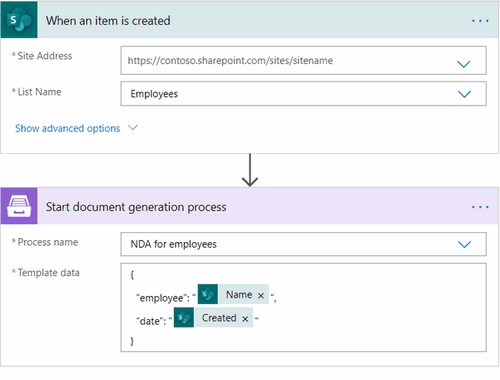Click the 'Start document generation process' title
The height and width of the screenshot is (380, 500).
click(x=136, y=207)
